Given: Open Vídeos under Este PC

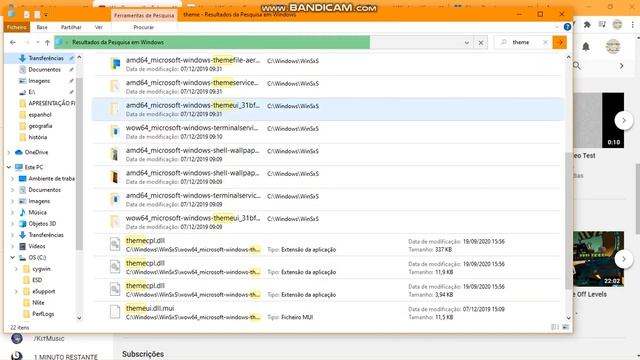Looking at the screenshot, I should 36,246.
